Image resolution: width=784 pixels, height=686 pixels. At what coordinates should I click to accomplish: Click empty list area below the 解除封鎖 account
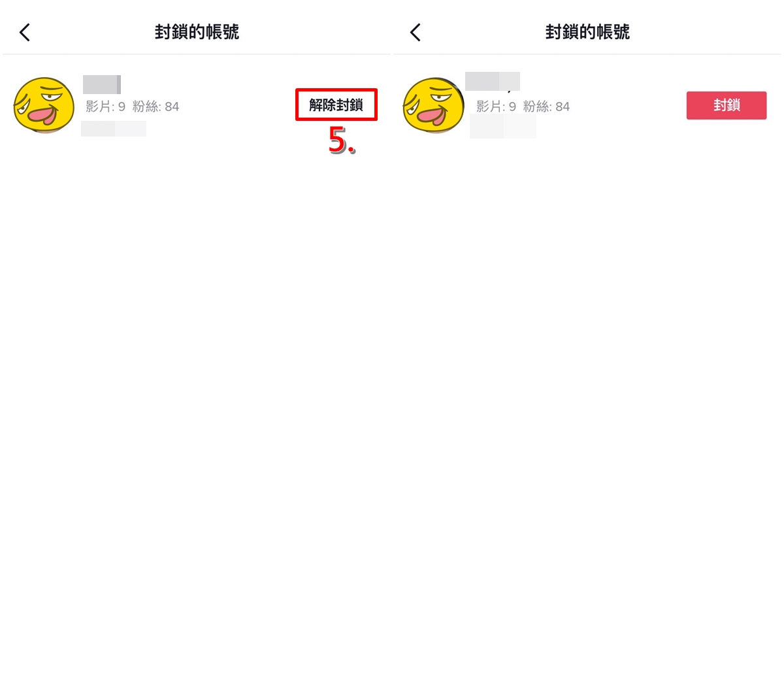[196, 412]
